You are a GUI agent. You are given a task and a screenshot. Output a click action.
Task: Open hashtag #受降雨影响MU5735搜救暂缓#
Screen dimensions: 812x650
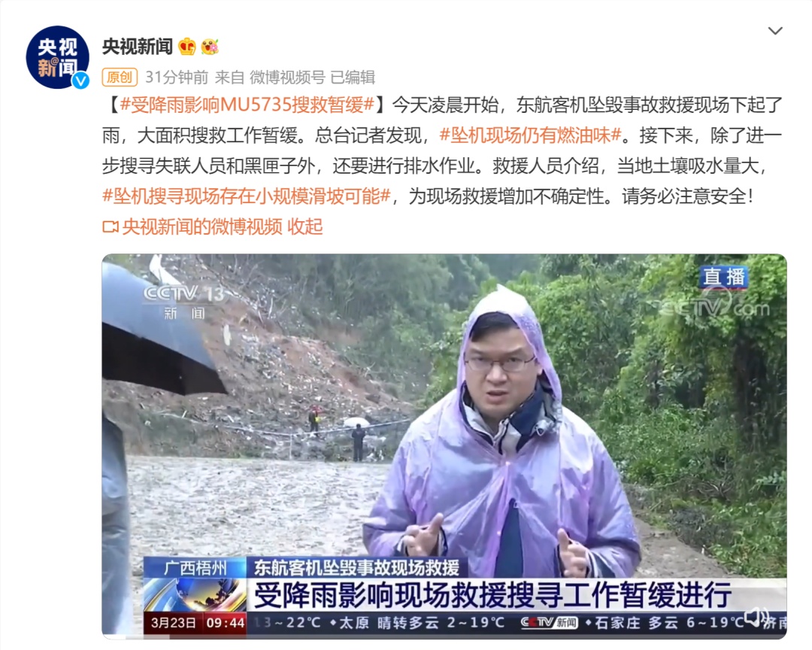[247, 105]
